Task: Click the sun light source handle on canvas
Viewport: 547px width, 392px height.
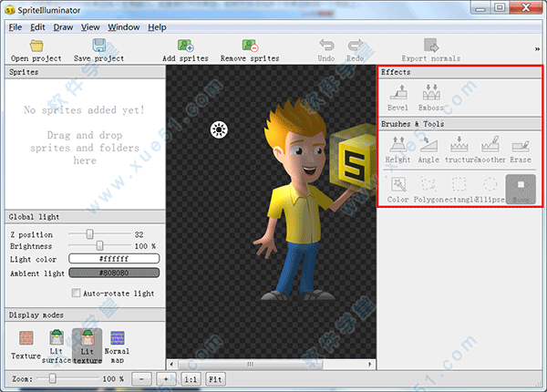Action: click(218, 129)
